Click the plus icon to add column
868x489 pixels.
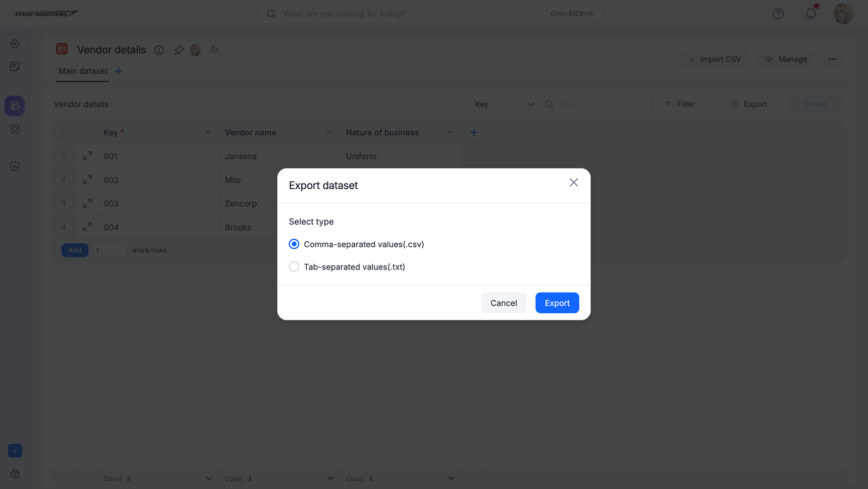coord(473,132)
